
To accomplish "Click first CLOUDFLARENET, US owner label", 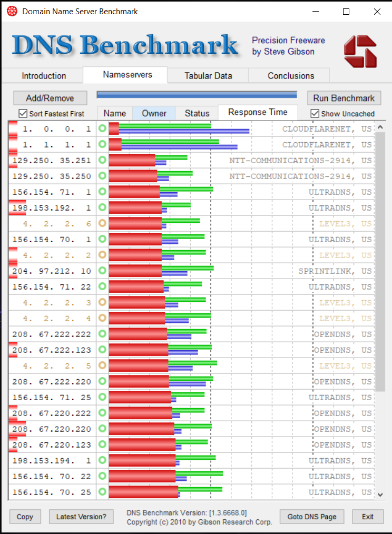I will coord(327,128).
